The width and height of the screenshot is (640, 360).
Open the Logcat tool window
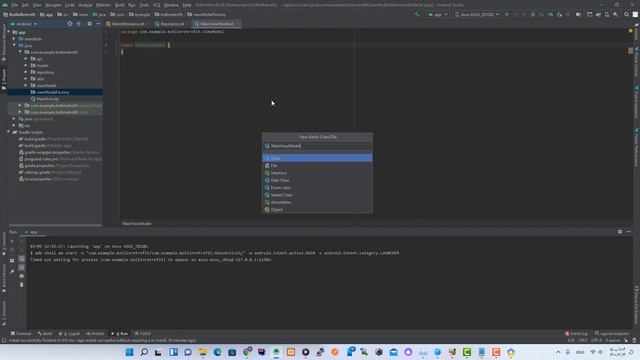click(x=69, y=333)
